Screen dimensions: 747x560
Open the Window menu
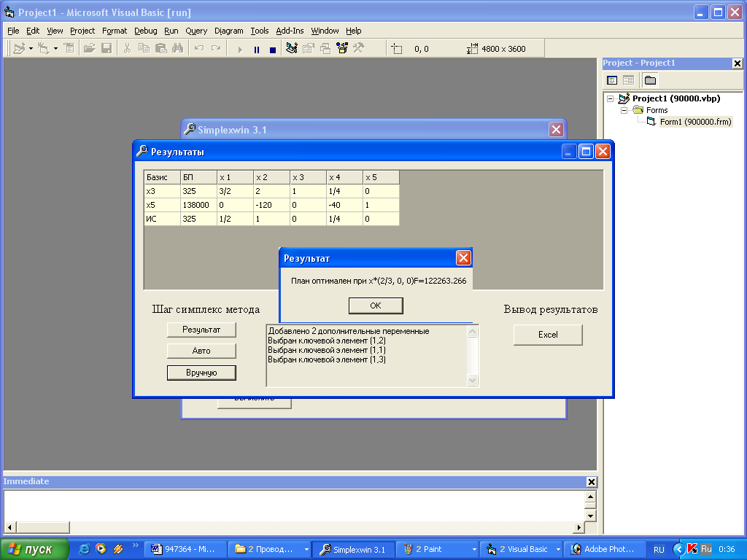click(x=325, y=31)
